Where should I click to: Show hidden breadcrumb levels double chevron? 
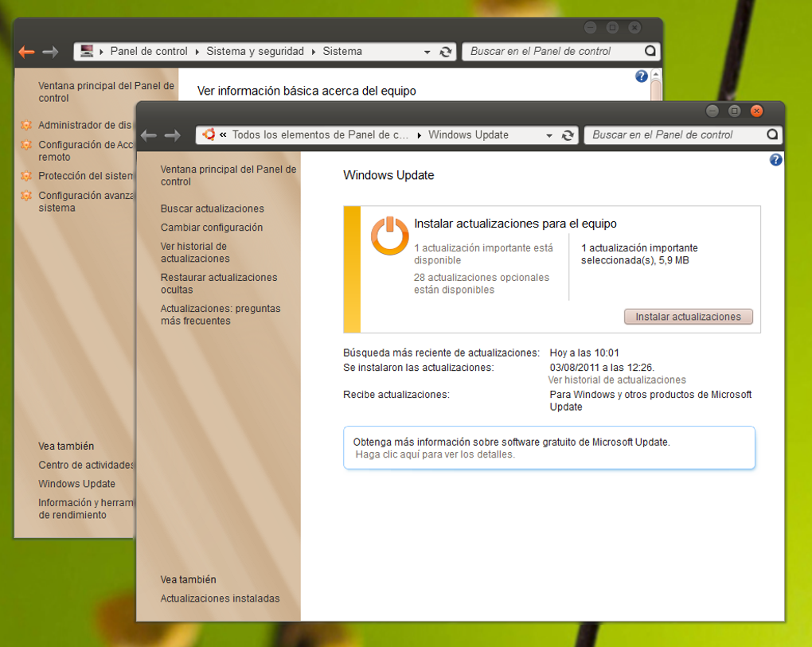click(223, 134)
